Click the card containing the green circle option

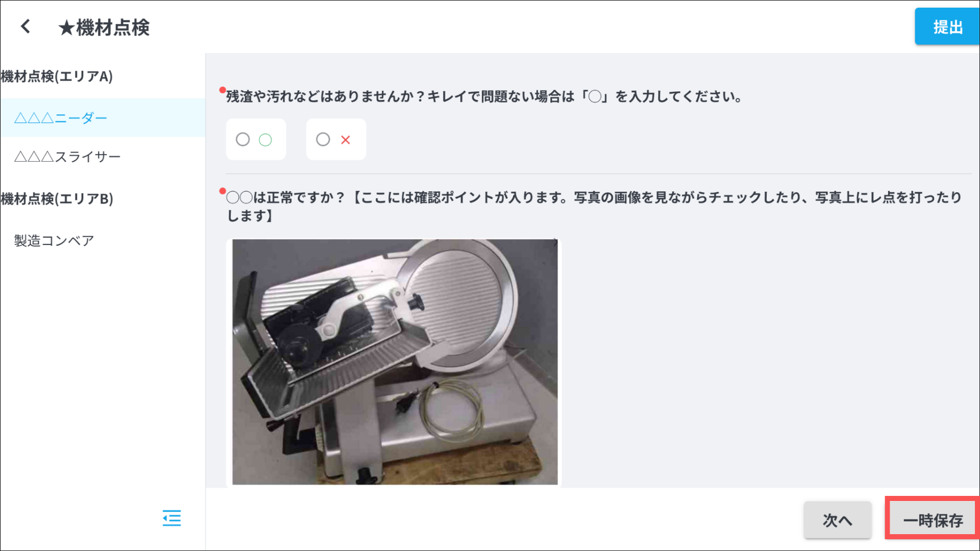(256, 139)
